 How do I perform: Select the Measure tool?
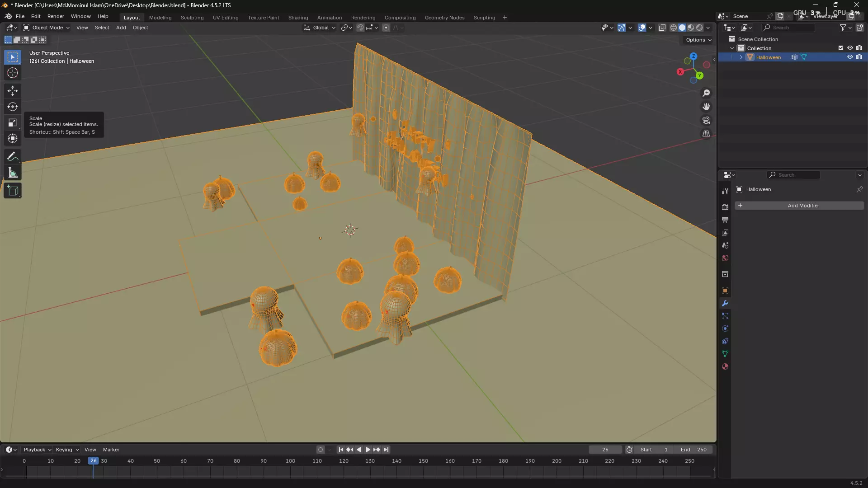12,173
